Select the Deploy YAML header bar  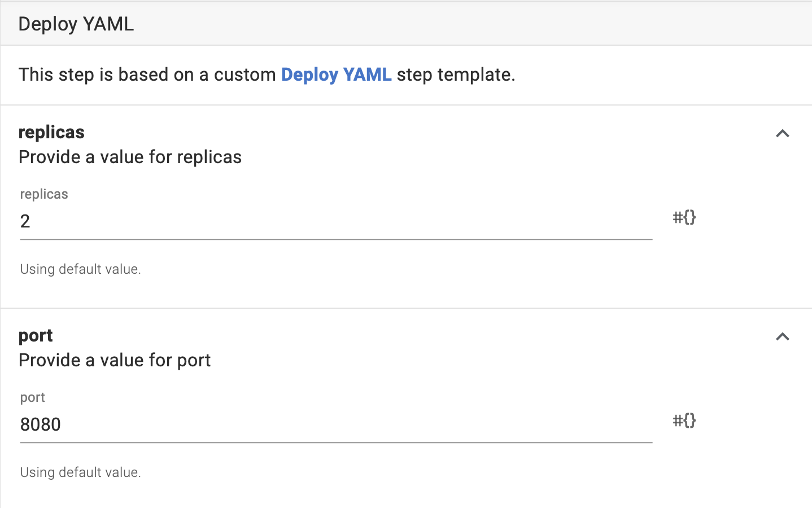point(76,24)
